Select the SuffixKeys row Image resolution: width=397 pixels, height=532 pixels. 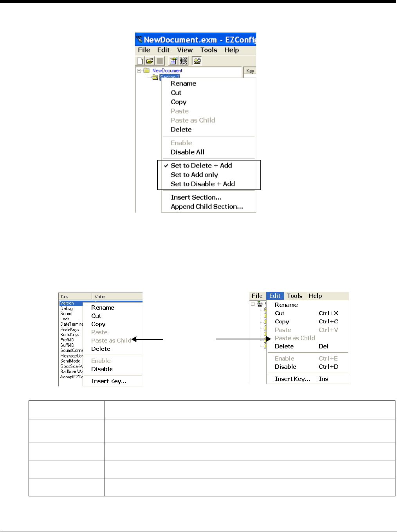[x=70, y=335]
